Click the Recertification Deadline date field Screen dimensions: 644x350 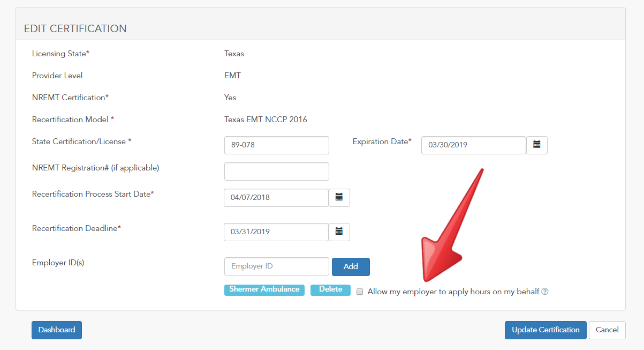[276, 232]
